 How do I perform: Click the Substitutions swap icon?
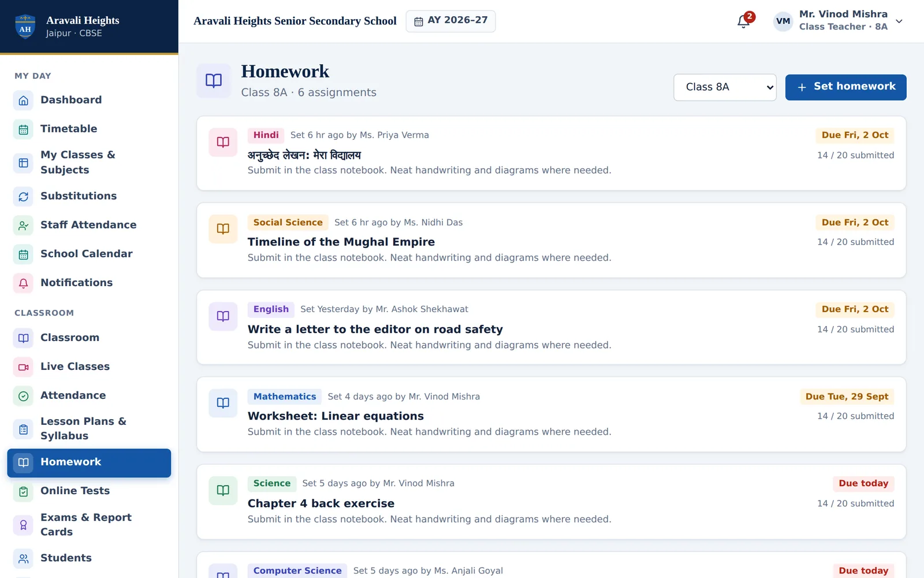(x=23, y=196)
